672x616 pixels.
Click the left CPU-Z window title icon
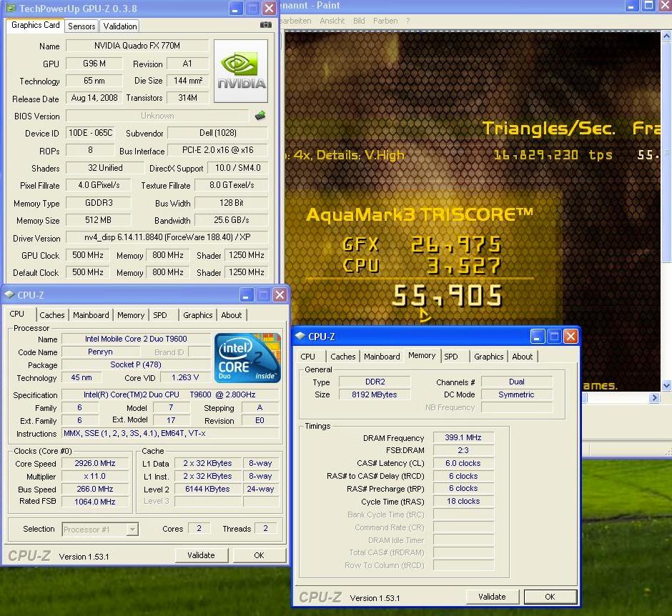(x=9, y=294)
